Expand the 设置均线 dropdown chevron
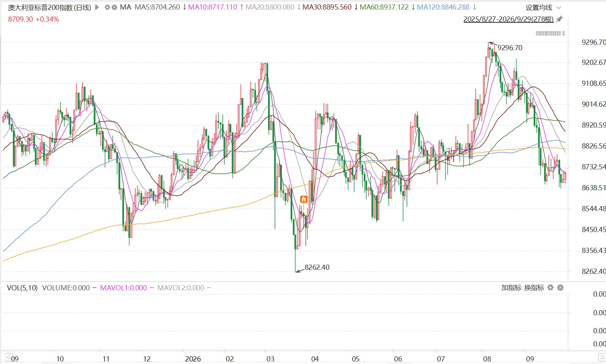606x364 pixels. point(559,8)
